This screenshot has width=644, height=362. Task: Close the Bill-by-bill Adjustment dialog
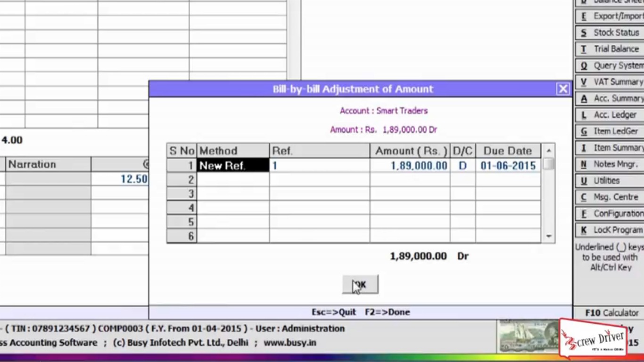563,89
